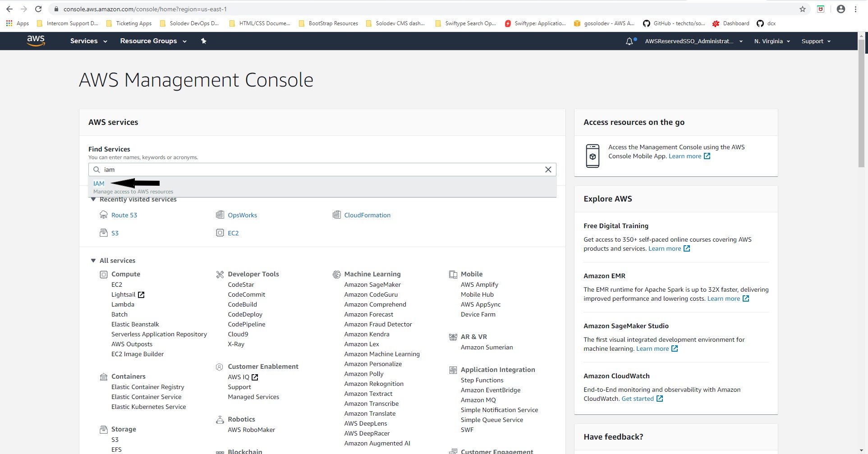Open Amazon Rekognition
Image resolution: width=868 pixels, height=454 pixels.
(x=373, y=384)
